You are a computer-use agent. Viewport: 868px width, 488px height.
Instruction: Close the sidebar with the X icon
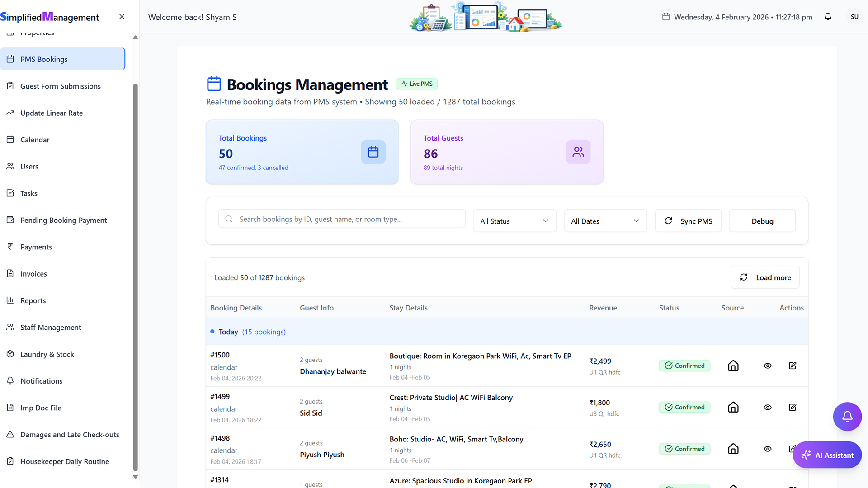coord(122,17)
